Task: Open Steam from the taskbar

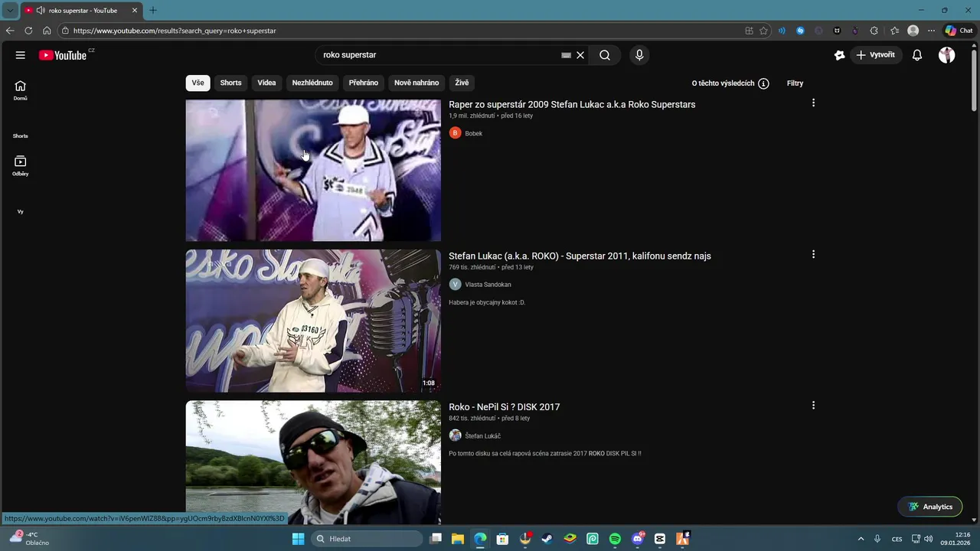Action: (x=547, y=539)
